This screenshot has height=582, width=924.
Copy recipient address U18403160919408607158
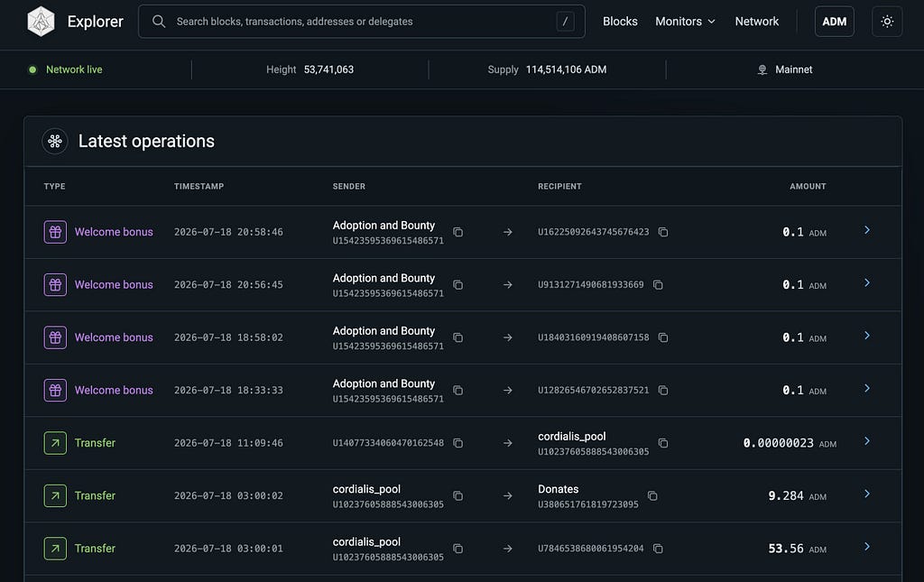pos(663,337)
